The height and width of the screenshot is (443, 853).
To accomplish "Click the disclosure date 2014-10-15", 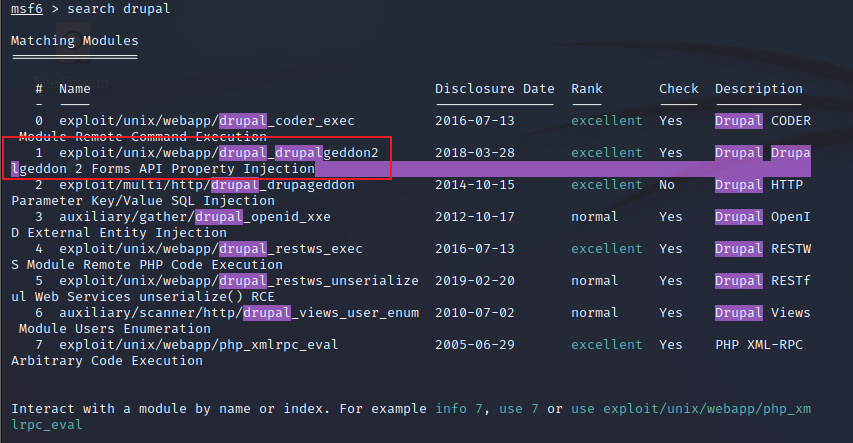I will 474,185.
